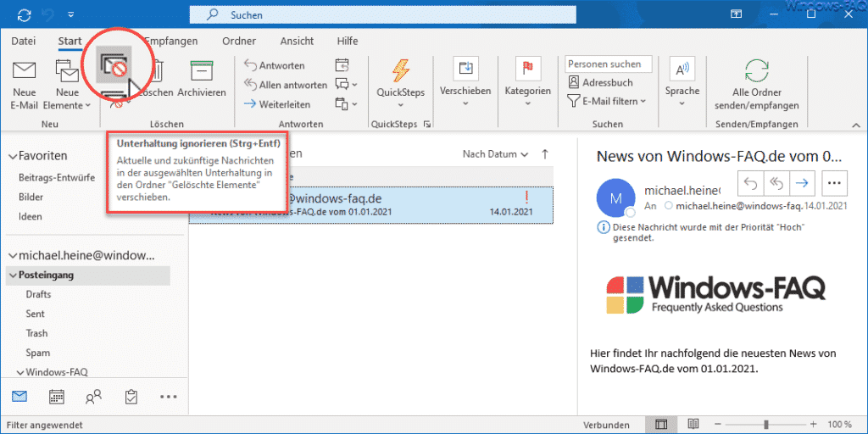The width and height of the screenshot is (868, 434).
Task: Open the Beitrags-Entwürfe favorite folder
Action: point(57,178)
